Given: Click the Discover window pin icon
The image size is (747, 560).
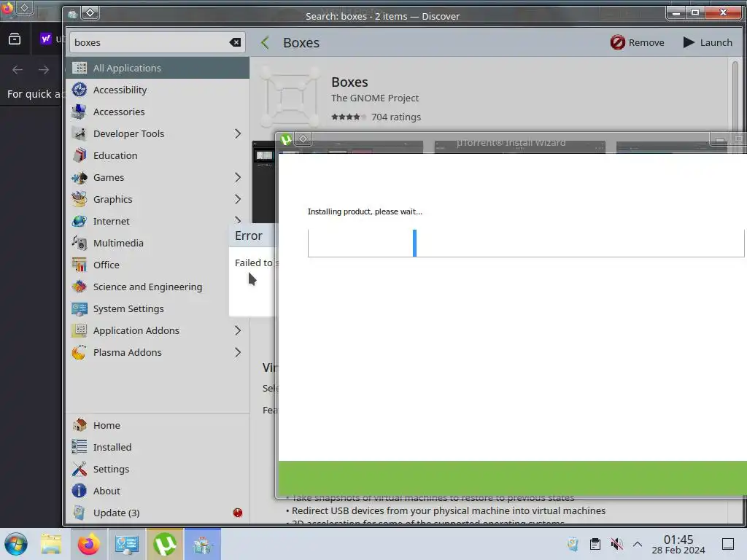Looking at the screenshot, I should [90, 13].
